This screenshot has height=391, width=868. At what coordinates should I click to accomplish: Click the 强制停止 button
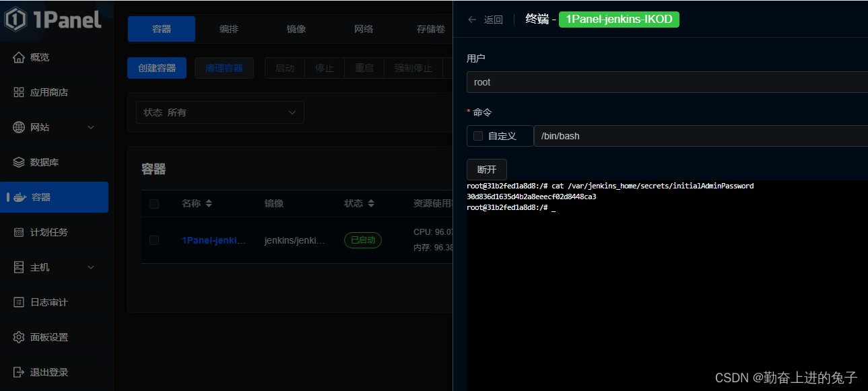(x=413, y=68)
